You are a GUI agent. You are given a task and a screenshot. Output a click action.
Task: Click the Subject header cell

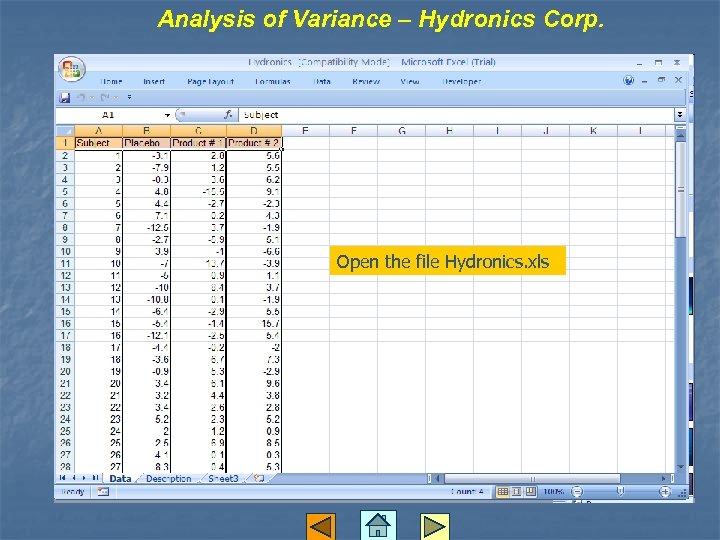98,143
